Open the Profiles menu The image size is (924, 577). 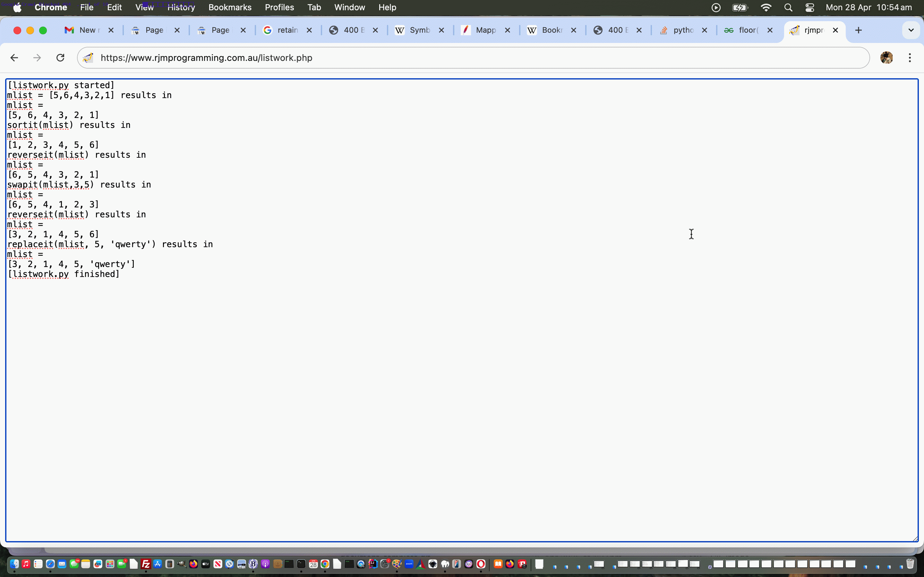click(x=279, y=8)
